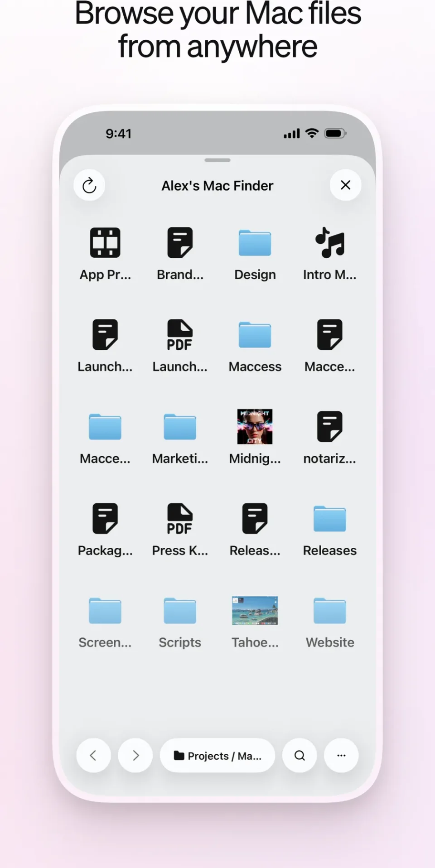Select the 'notariz...' file name label

[x=330, y=458]
